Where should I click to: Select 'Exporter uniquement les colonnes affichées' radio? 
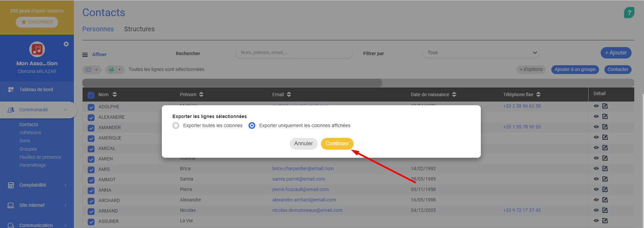click(252, 125)
